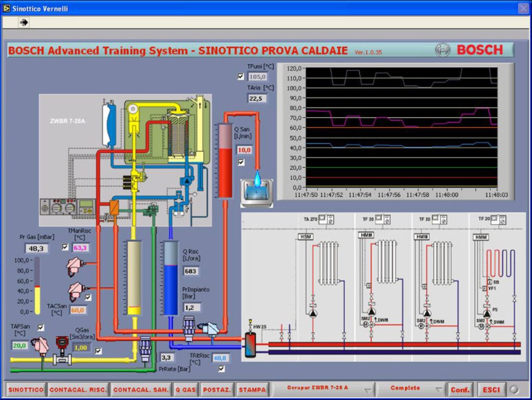
Task: Toggle the TACSan checkbox
Action: 88,297
